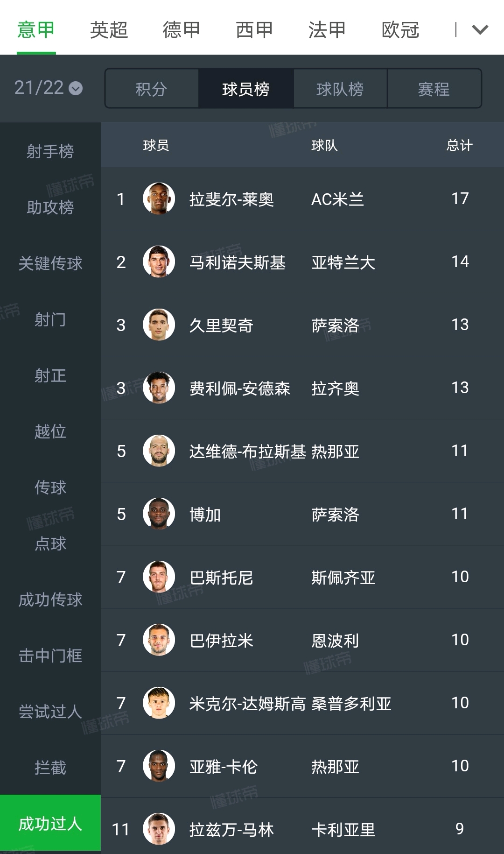Open 亚雅-卡伦 player avatar
Viewport: 504px width, 854px height.
click(159, 766)
